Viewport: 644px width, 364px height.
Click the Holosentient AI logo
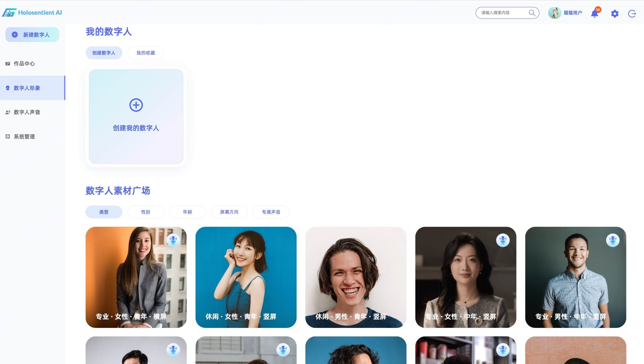coord(32,13)
